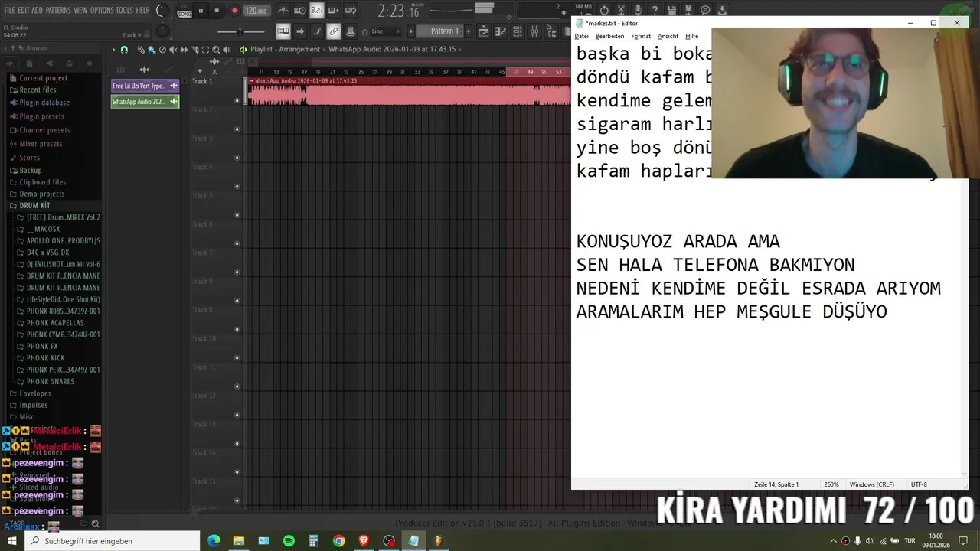
Task: Select the pencil draw tool in playlist
Action: (x=141, y=49)
